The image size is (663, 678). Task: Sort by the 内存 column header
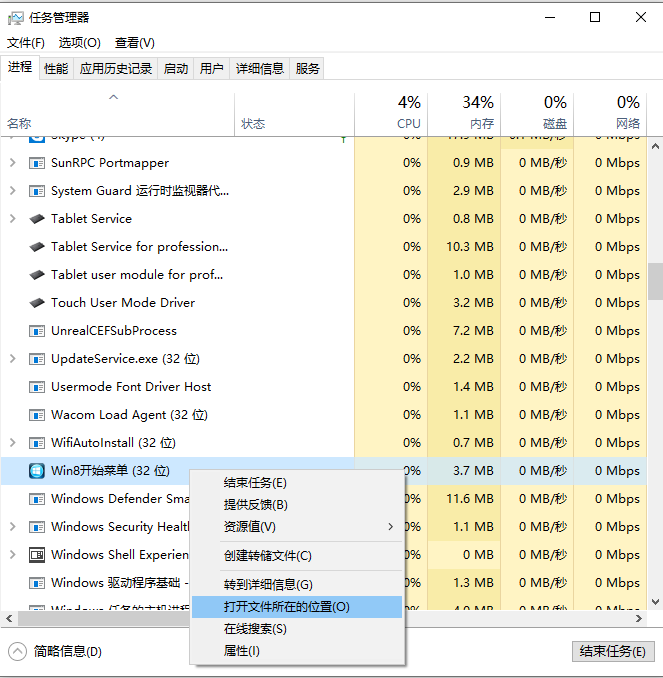tap(464, 115)
